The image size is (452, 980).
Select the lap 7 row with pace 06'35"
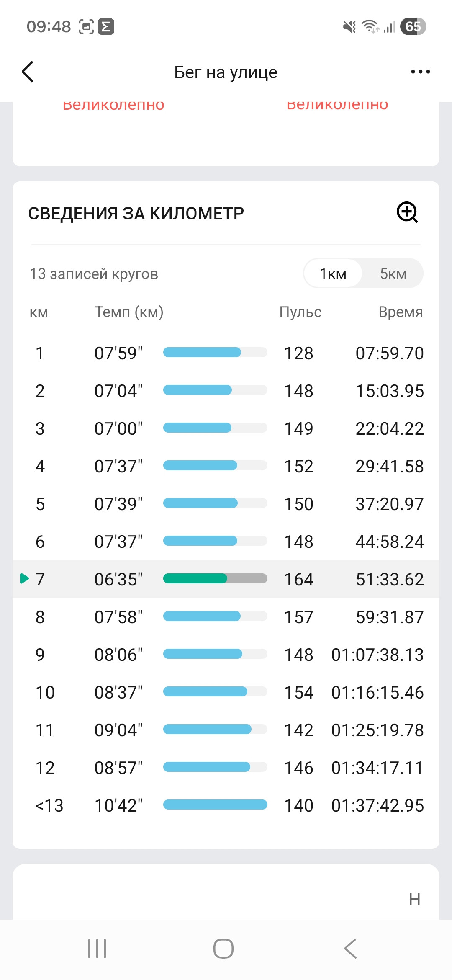(226, 579)
